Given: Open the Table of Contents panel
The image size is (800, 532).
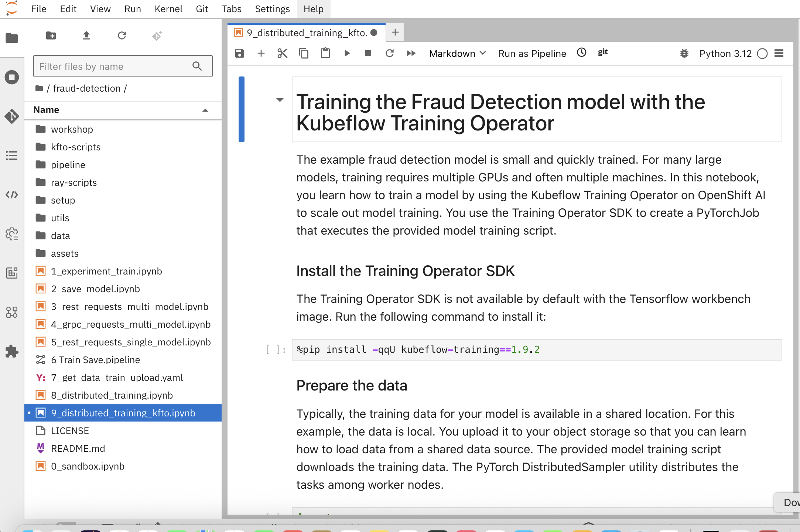Looking at the screenshot, I should (x=12, y=156).
